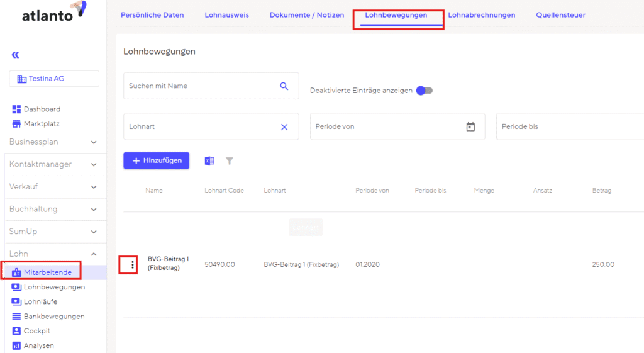This screenshot has width=644, height=353.
Task: Open Dashboard from the sidebar
Action: (42, 109)
